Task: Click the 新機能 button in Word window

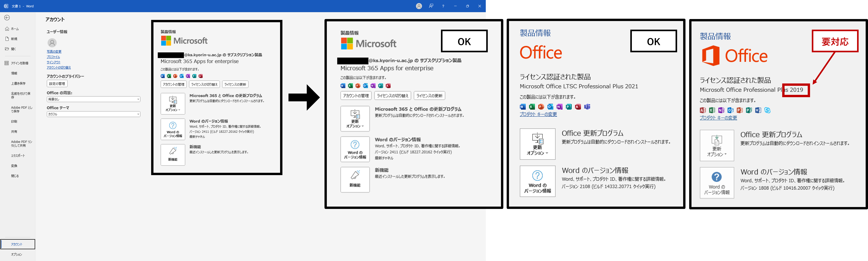Action: [173, 155]
